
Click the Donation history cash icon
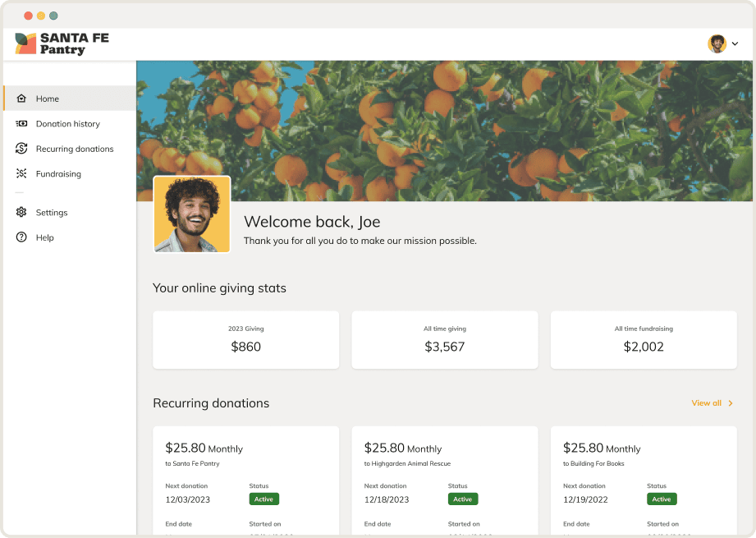[x=21, y=124]
